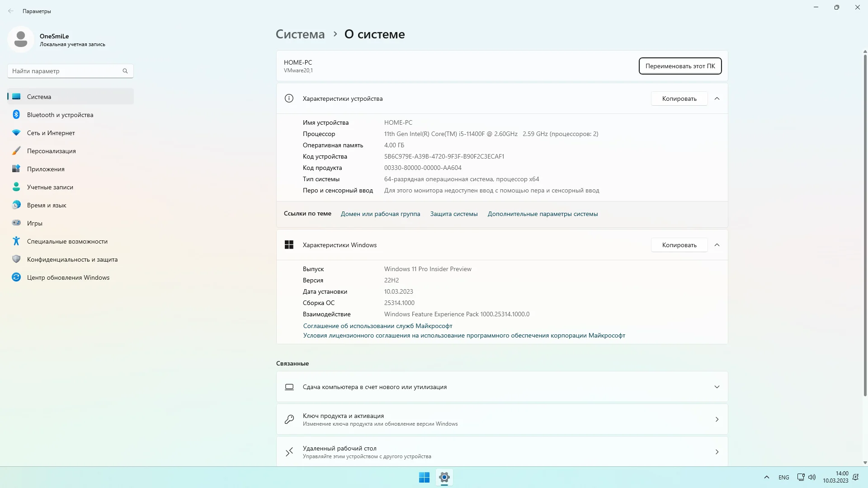Click the Applications icon in sidebar
This screenshot has width=868, height=488.
coord(16,169)
